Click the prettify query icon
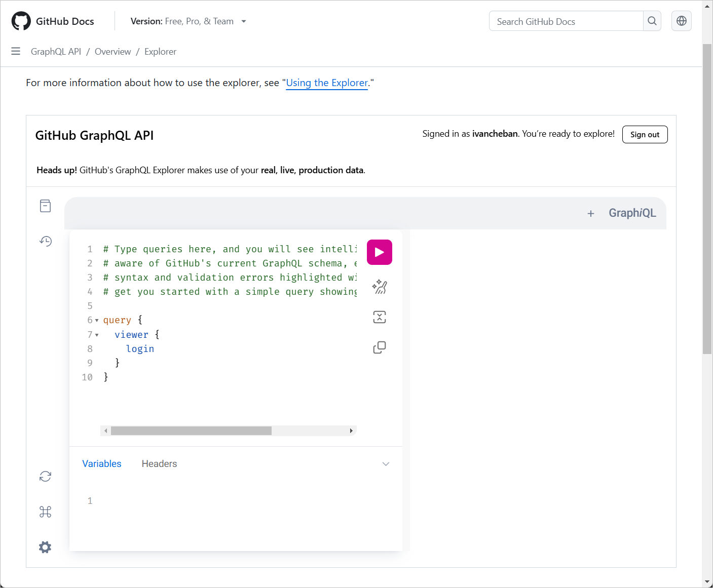The width and height of the screenshot is (713, 588). tap(379, 287)
